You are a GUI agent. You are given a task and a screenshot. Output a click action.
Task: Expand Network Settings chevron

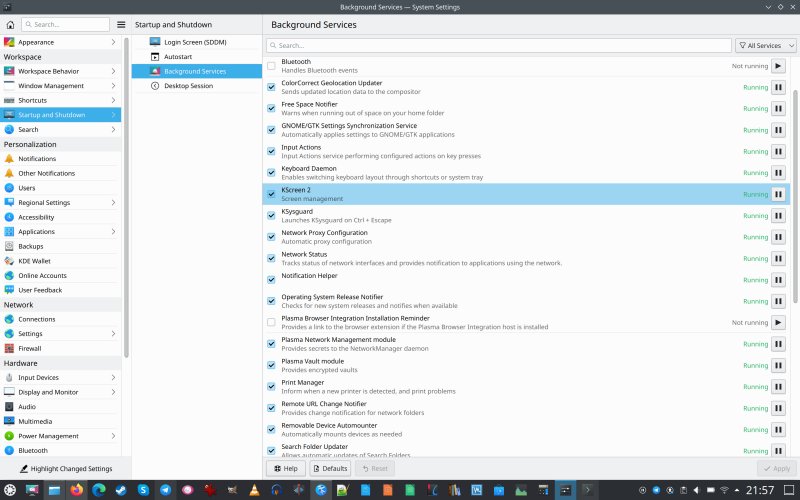coord(113,334)
